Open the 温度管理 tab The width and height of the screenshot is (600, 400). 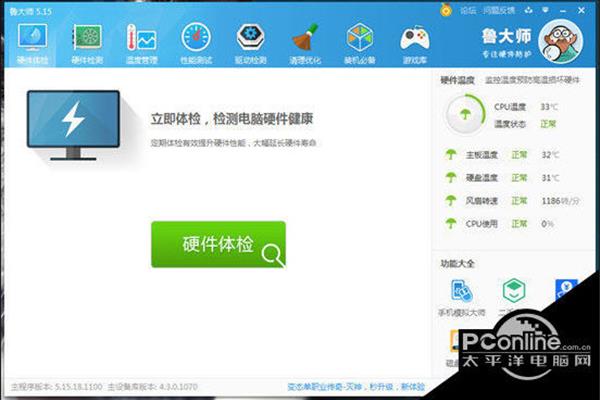(142, 43)
